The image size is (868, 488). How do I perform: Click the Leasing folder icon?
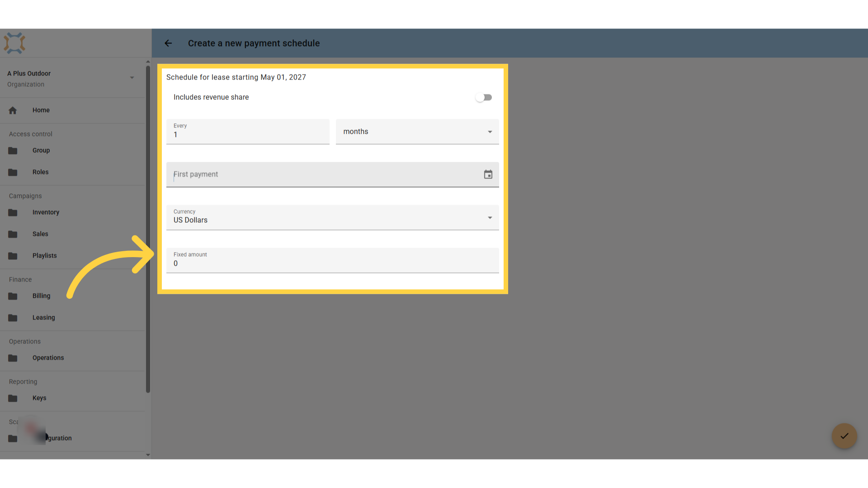click(x=13, y=318)
